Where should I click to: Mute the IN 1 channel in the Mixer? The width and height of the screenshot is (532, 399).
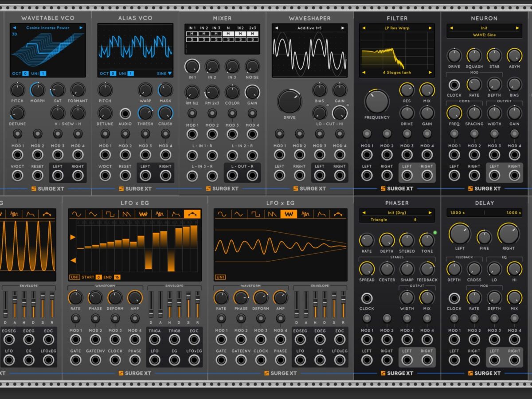click(x=192, y=34)
